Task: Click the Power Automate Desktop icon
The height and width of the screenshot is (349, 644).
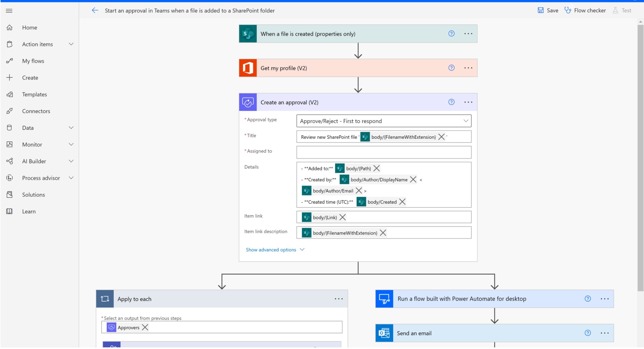Action: pos(384,298)
